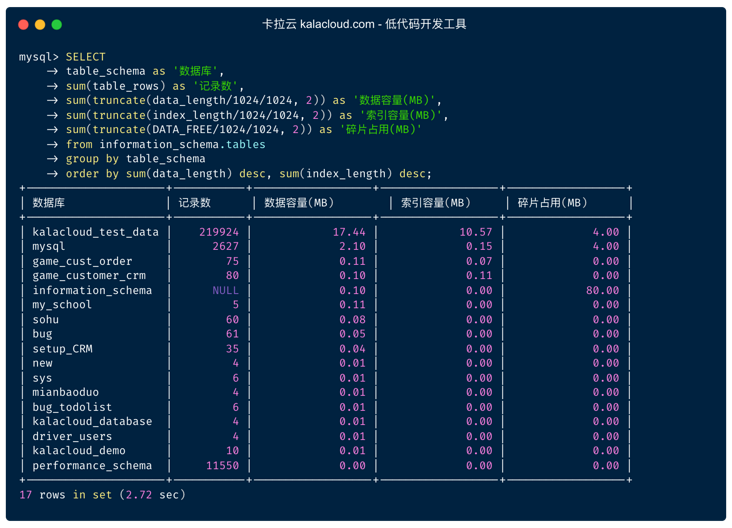
Task: Click the data size value 0.08
Action: tap(352, 320)
